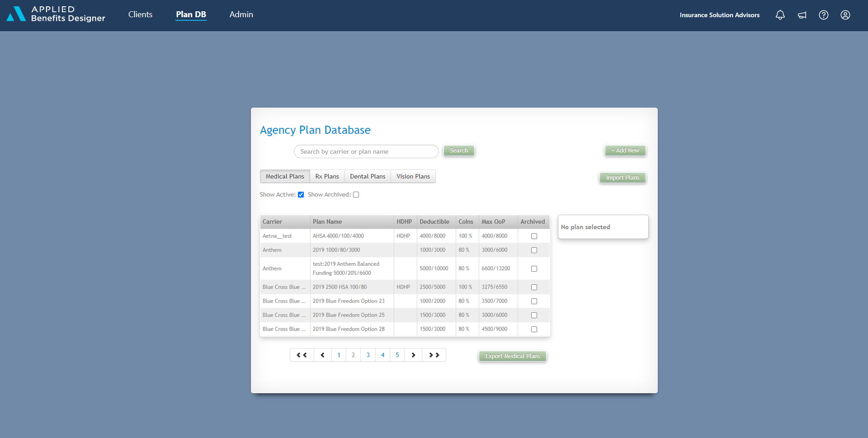Open the help question mark icon
Viewport: 868px width, 438px height.
(x=824, y=15)
